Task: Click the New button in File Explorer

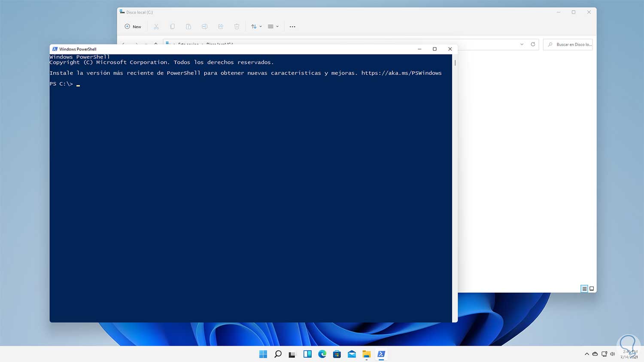Action: coord(133,27)
